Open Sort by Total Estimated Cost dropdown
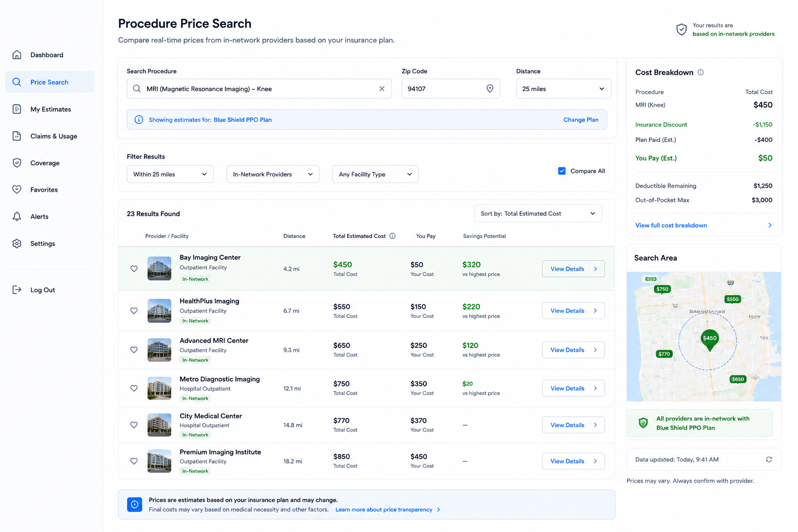Viewport: 798px width, 532px height. click(x=538, y=214)
